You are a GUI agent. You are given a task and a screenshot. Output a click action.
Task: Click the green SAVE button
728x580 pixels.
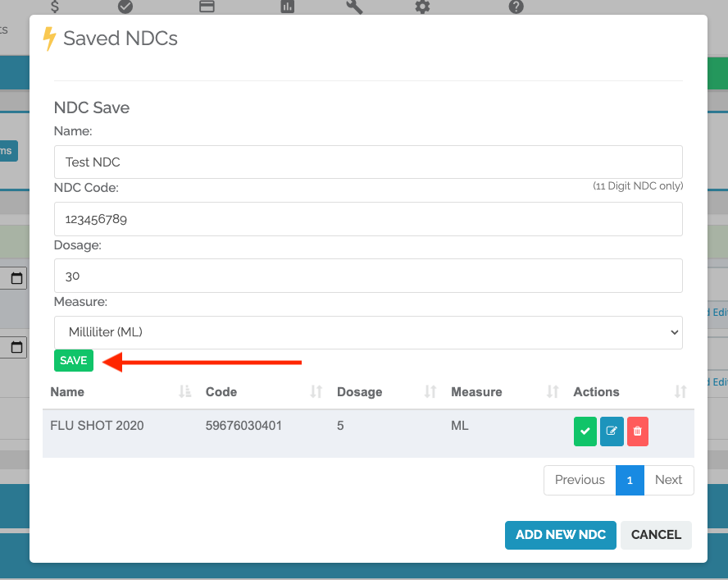[x=73, y=361]
